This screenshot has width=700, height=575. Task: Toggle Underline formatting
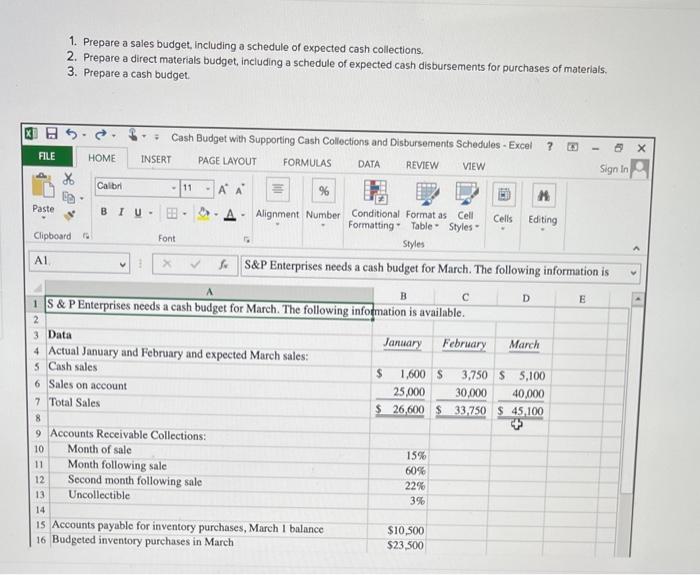point(138,212)
